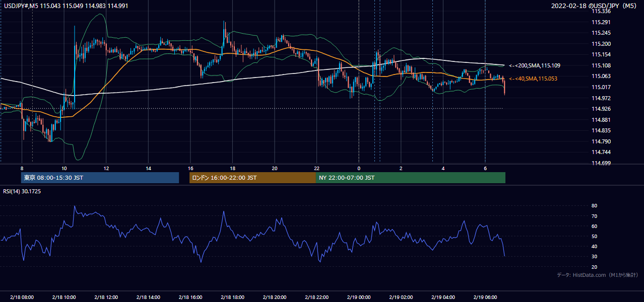This screenshot has width=644, height=302.
Task: Click the 2/18 10:00 date axis label
Action: pos(64,297)
